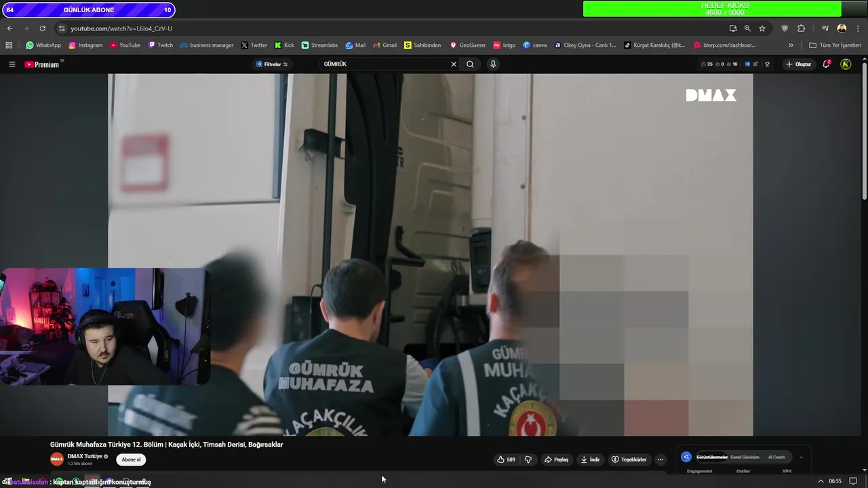868x488 pixels.
Task: Send thanks with Teşekkürler button
Action: click(x=629, y=460)
